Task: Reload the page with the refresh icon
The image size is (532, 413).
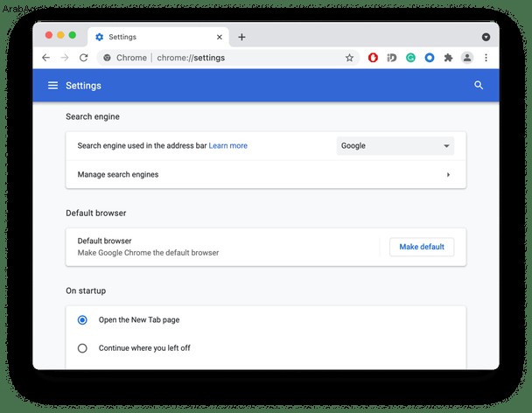Action: pyautogui.click(x=83, y=58)
